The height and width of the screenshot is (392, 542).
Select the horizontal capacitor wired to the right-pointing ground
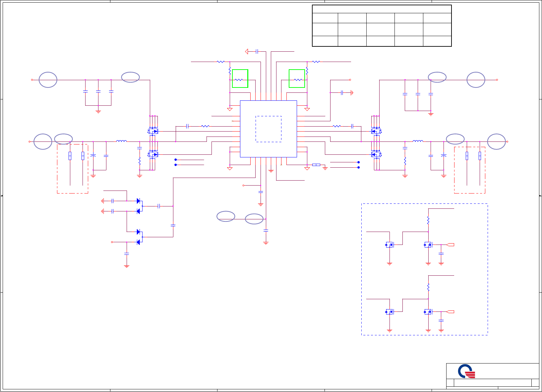coord(342,93)
